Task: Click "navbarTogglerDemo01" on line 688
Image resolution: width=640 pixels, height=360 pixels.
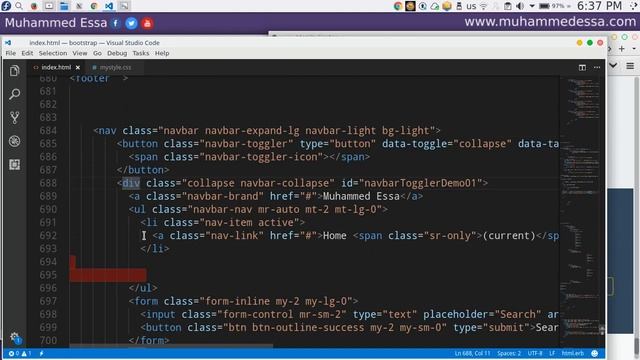Action: pos(420,183)
